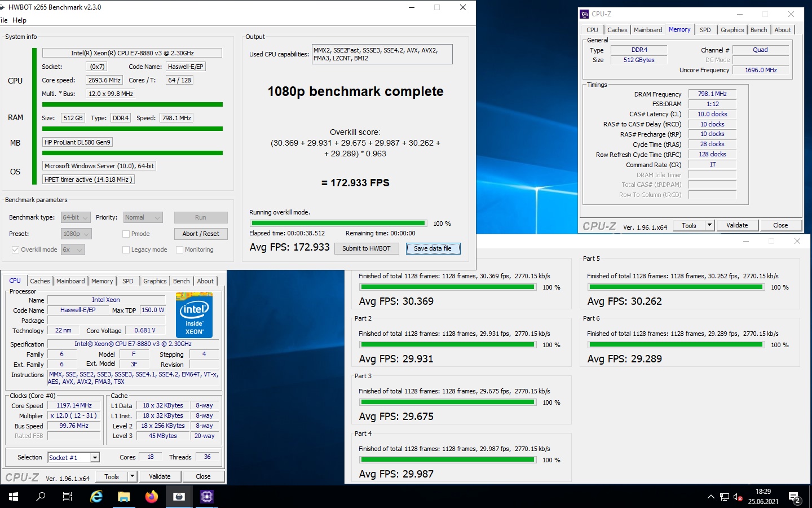The height and width of the screenshot is (508, 812).
Task: Switch to Caches tab in CPU-Z CPU window
Action: point(40,281)
